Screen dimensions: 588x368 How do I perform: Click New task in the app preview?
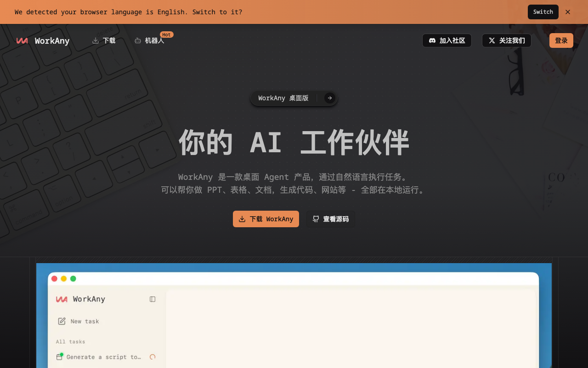click(x=78, y=322)
